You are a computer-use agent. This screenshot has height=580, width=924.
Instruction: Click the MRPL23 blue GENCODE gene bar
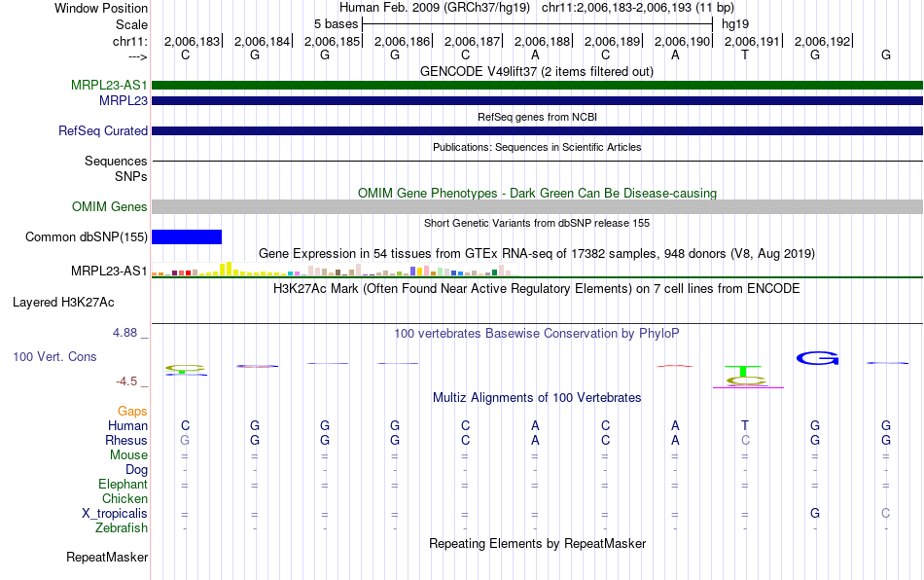(x=537, y=101)
